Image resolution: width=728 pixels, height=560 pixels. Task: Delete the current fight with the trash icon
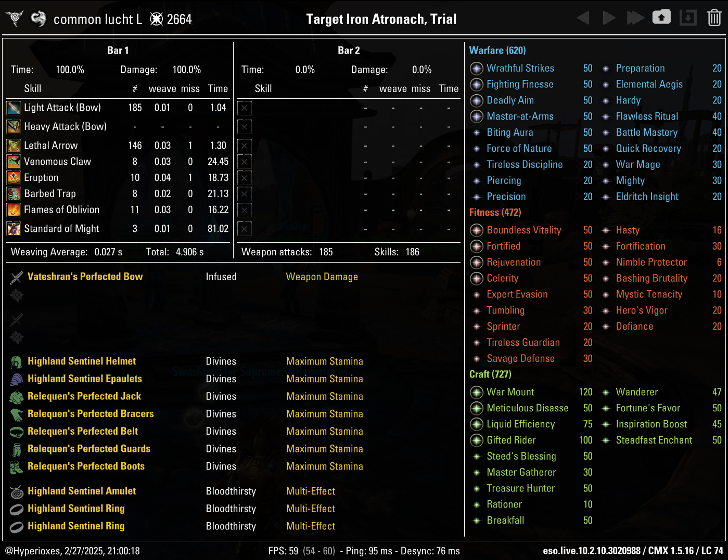click(x=713, y=17)
